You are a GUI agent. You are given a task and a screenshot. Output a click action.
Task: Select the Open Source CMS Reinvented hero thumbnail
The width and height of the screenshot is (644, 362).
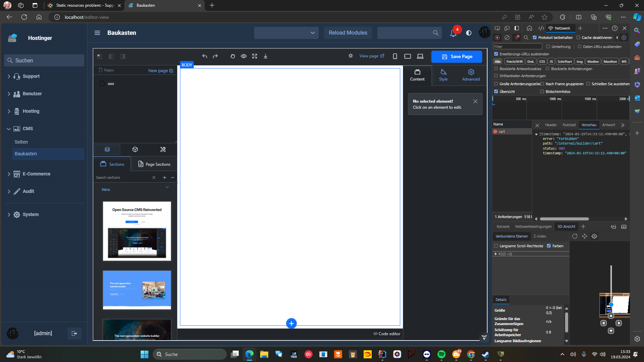(137, 231)
